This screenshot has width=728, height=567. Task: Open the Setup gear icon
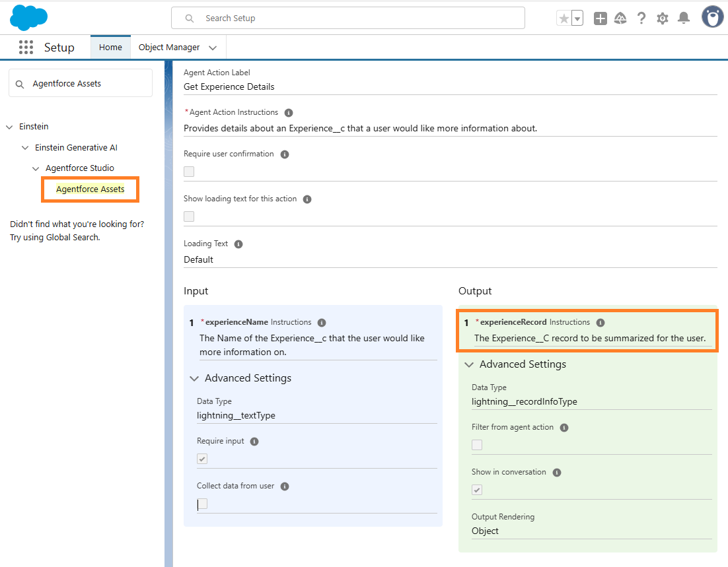point(663,18)
